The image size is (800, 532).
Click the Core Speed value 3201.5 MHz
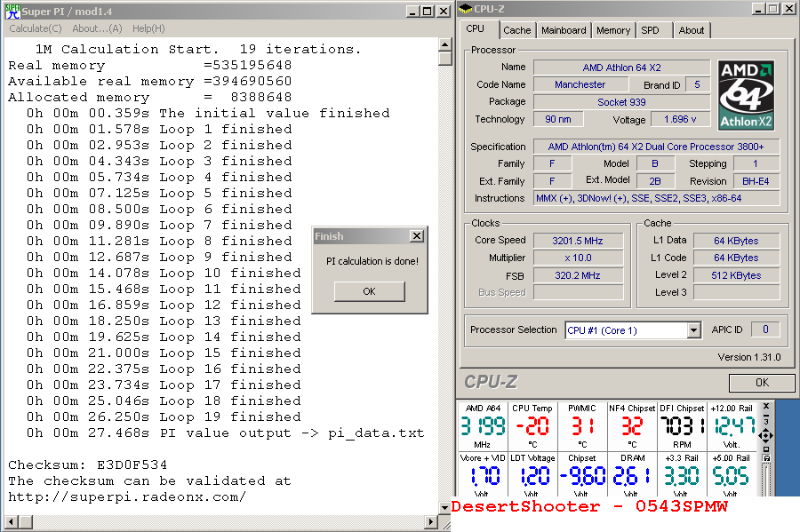pos(578,241)
